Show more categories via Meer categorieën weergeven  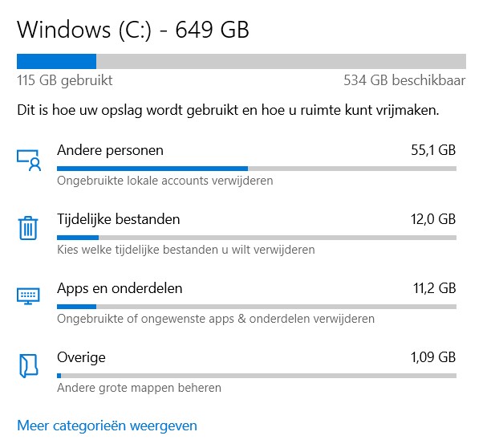tap(107, 426)
